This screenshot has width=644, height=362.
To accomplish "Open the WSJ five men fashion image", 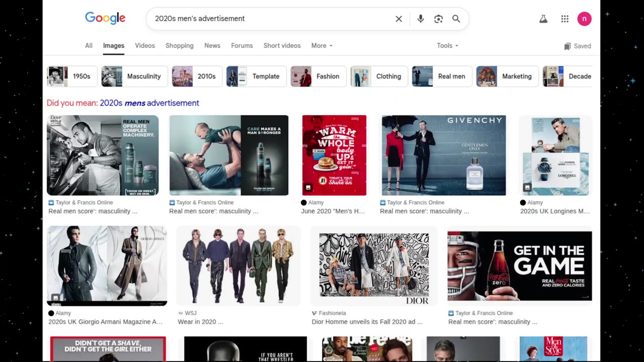I will (x=238, y=266).
